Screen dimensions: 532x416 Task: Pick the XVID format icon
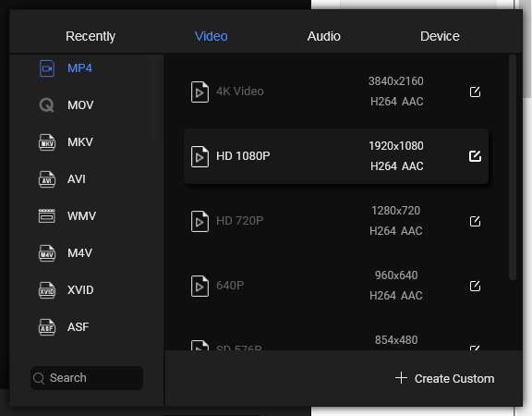47,290
